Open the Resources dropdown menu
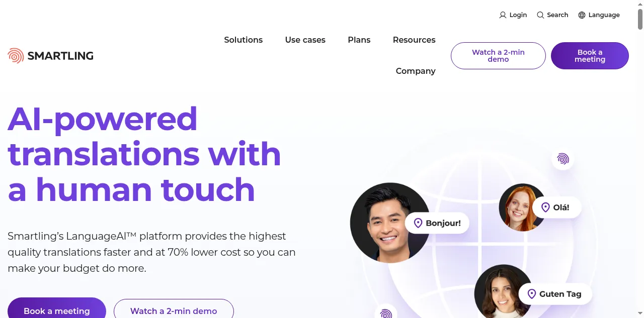This screenshot has width=644, height=318. coord(414,40)
